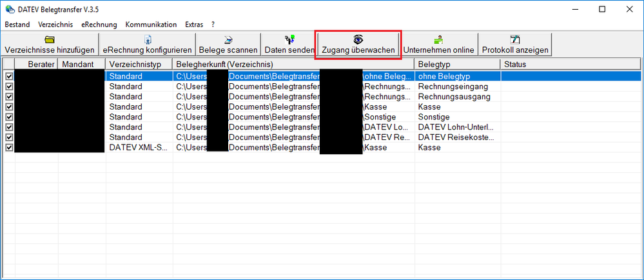Click the Belegtyp column header
Screen dimensions: 644x280
(456, 64)
